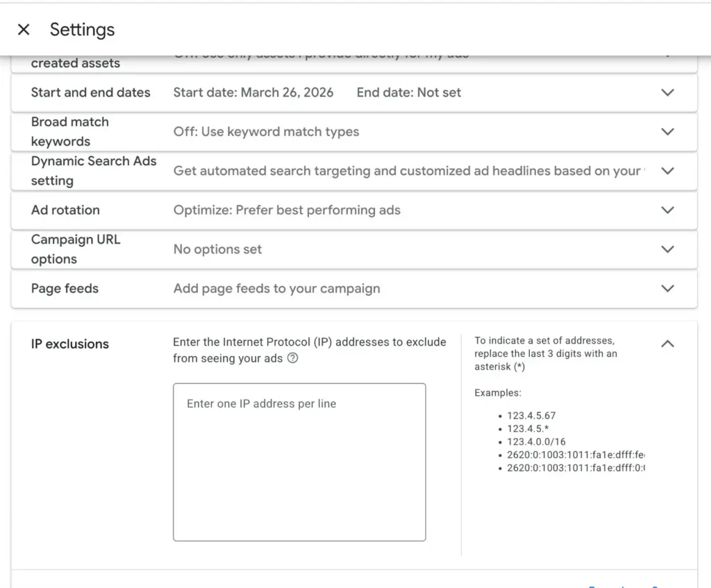Expand the Start and end dates section

tap(667, 92)
